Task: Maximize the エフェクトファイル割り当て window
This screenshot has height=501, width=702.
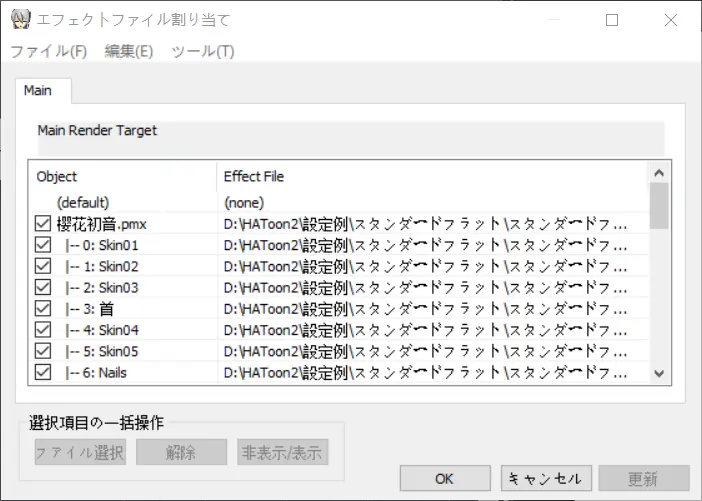Action: 612,20
